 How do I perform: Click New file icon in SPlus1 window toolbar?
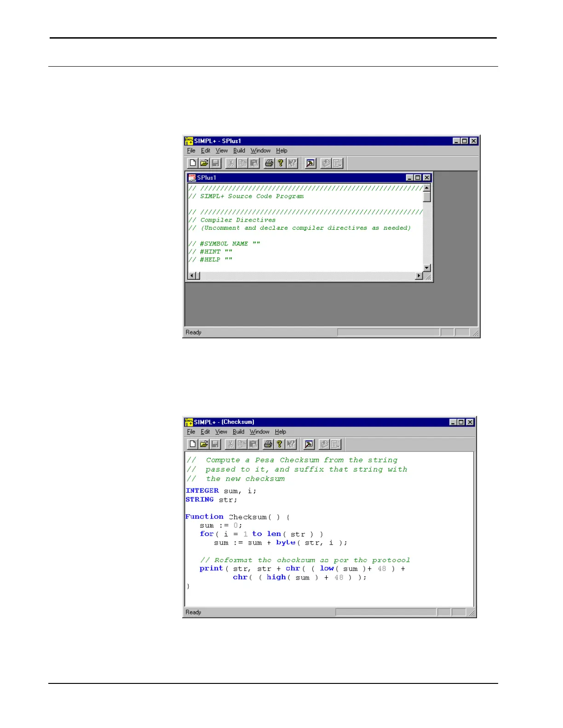193,163
